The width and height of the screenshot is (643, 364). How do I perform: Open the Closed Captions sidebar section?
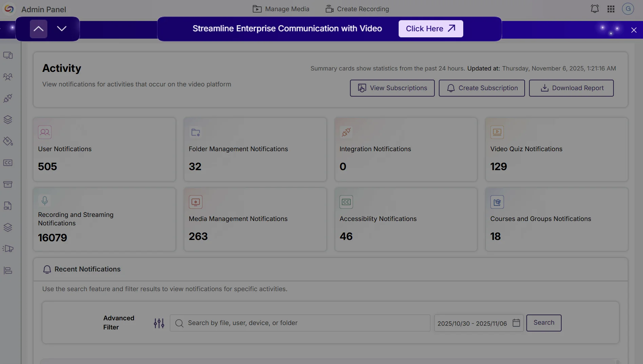(x=8, y=163)
